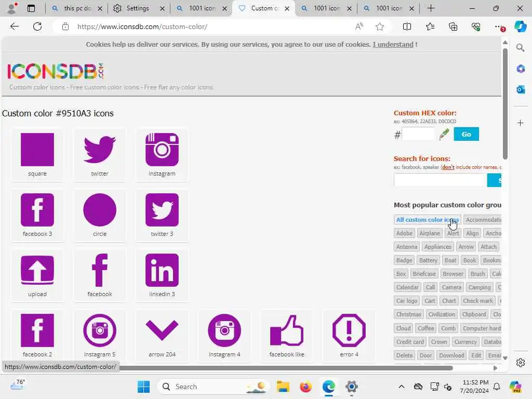Click the taskbar Search box
The image size is (532, 399).
pos(213,387)
